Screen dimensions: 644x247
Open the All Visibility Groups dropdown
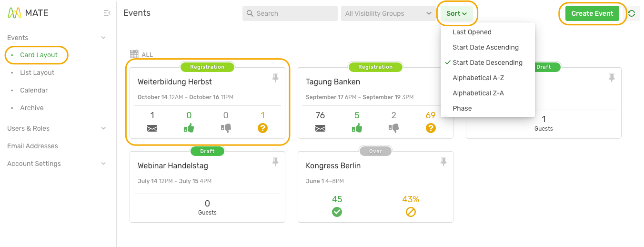tap(388, 13)
